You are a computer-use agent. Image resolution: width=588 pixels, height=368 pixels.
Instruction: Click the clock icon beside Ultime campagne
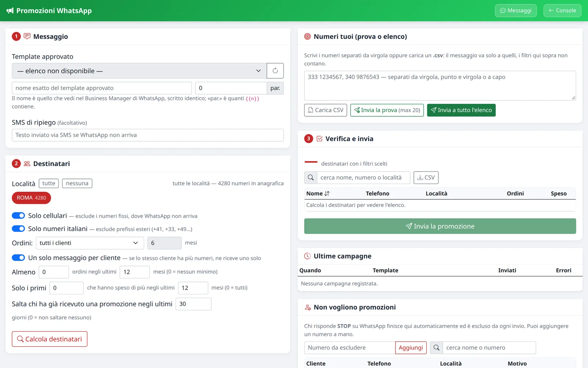coord(308,256)
